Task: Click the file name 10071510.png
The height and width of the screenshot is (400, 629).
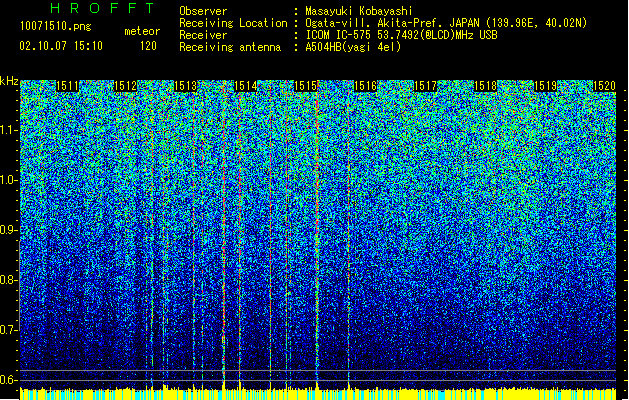Action: click(x=55, y=27)
